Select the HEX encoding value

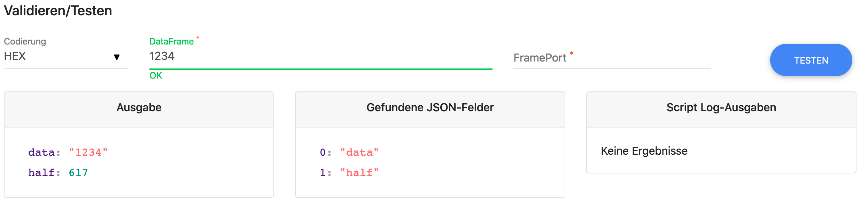click(15, 56)
